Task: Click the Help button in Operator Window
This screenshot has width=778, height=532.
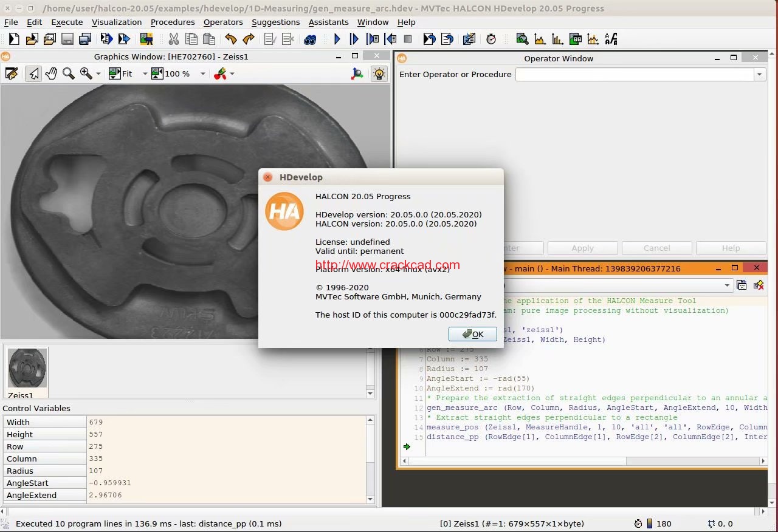Action: (x=731, y=248)
